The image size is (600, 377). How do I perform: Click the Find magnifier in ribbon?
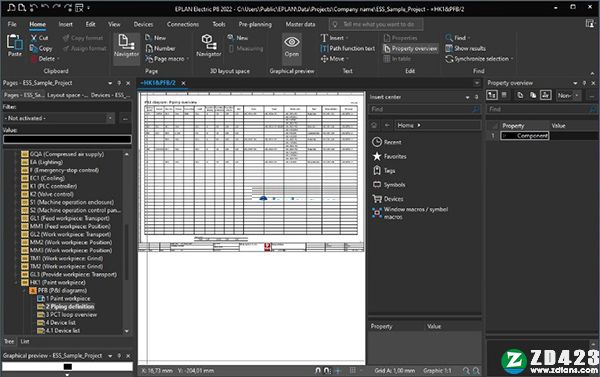pos(449,38)
